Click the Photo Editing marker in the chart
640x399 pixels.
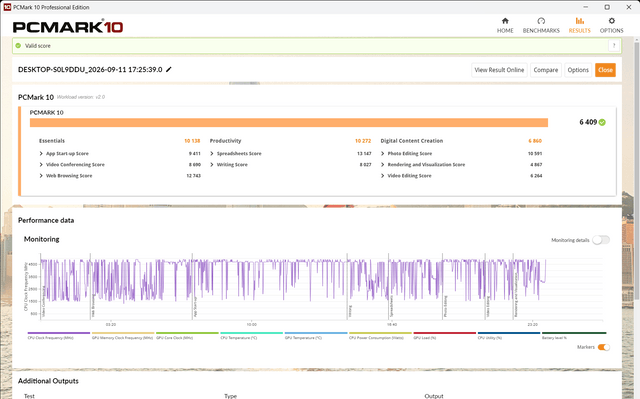445,307
